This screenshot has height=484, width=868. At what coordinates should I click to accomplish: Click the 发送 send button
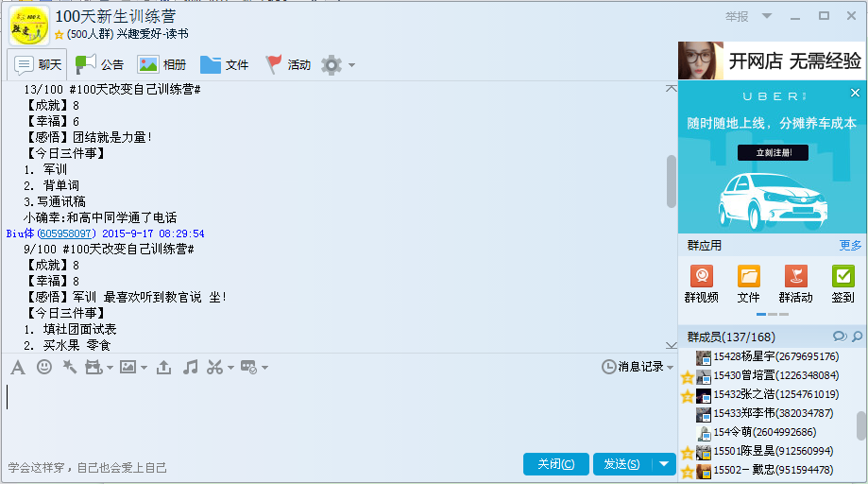click(x=621, y=464)
